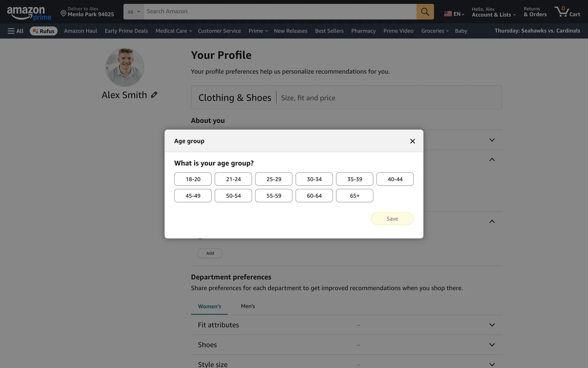588x368 pixels.
Task: Choose the 40-44 age option
Action: (395, 179)
